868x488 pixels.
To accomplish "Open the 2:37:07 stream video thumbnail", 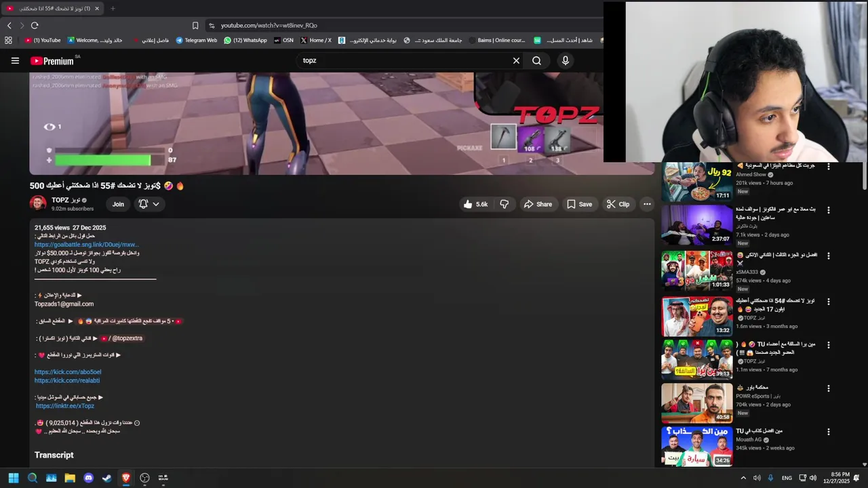I will click(x=697, y=226).
